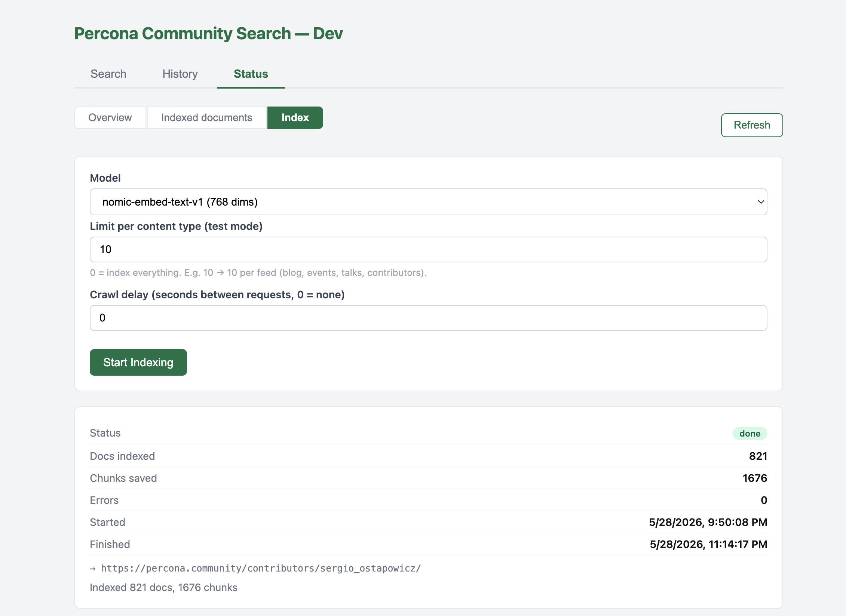This screenshot has width=846, height=616.
Task: Click the Chunks saved row label
Action: click(x=123, y=478)
